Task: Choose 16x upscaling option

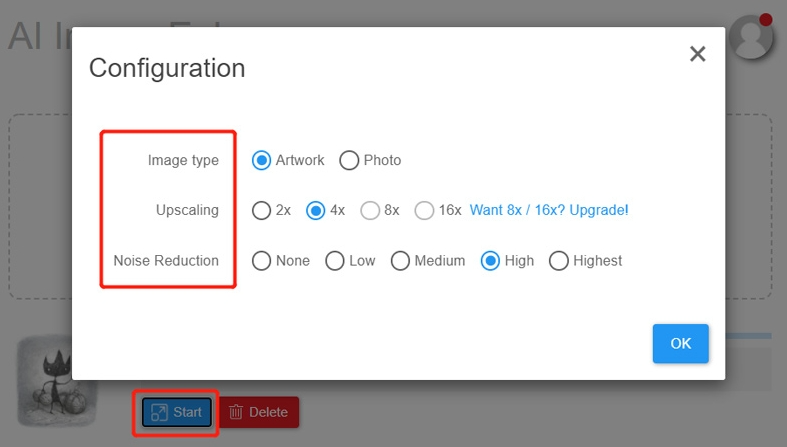Action: click(x=424, y=210)
